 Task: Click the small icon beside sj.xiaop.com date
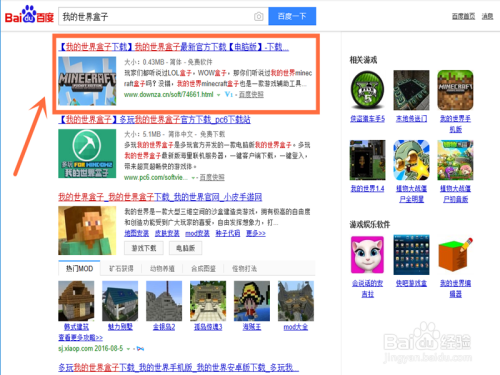click(140, 349)
